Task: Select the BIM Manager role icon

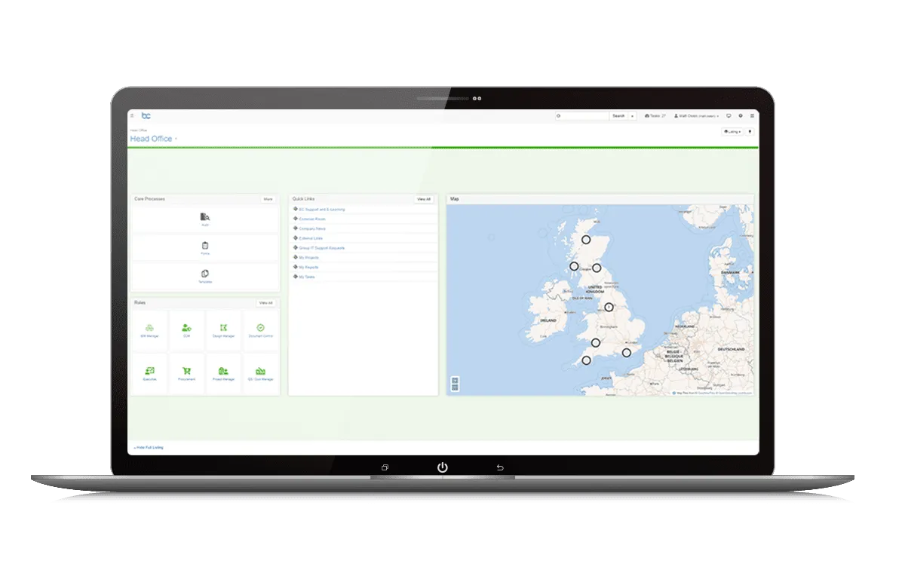Action: pos(149,329)
